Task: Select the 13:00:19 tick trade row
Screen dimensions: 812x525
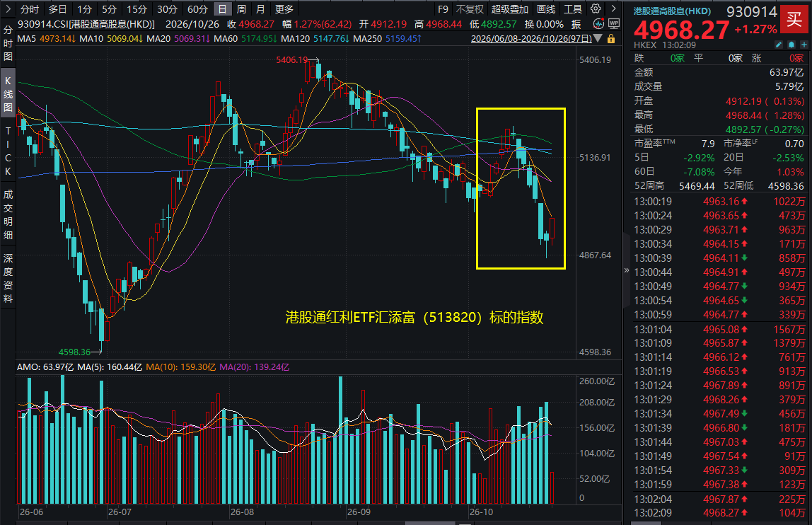Action: 719,201
